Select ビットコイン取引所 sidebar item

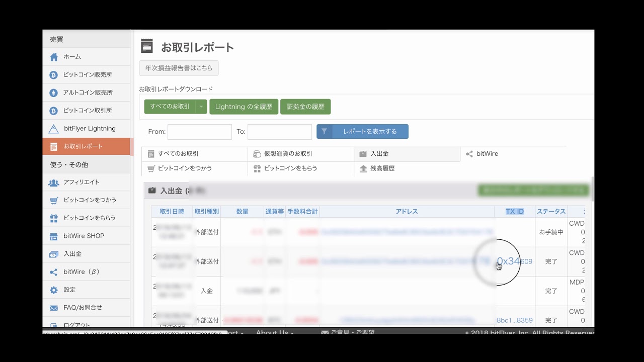pos(86,111)
